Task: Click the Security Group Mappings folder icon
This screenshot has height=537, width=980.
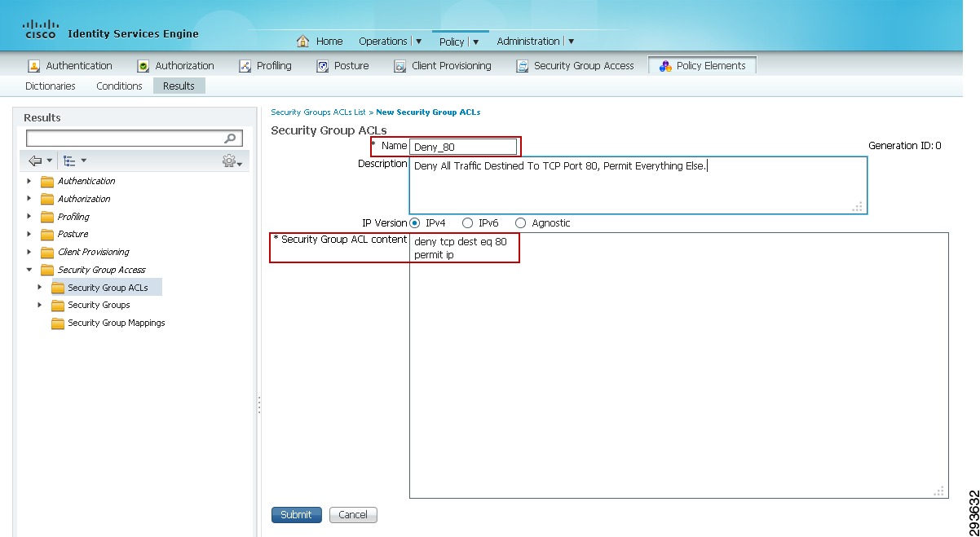Action: 58,324
